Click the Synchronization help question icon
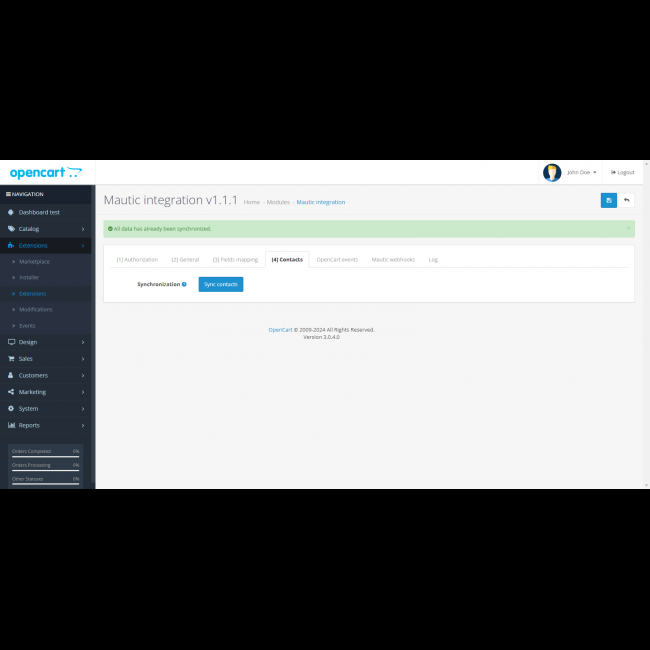The width and height of the screenshot is (650, 650). [x=184, y=284]
